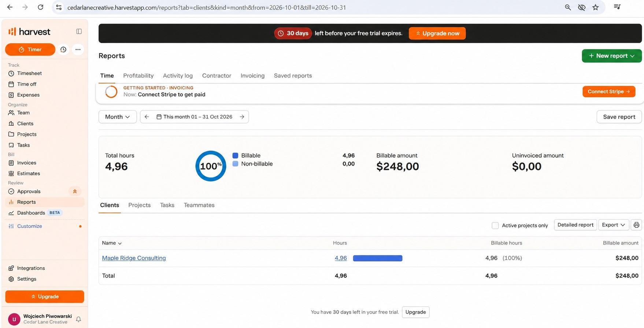The width and height of the screenshot is (644, 328).
Task: Print the report using printer icon
Action: pyautogui.click(x=636, y=225)
